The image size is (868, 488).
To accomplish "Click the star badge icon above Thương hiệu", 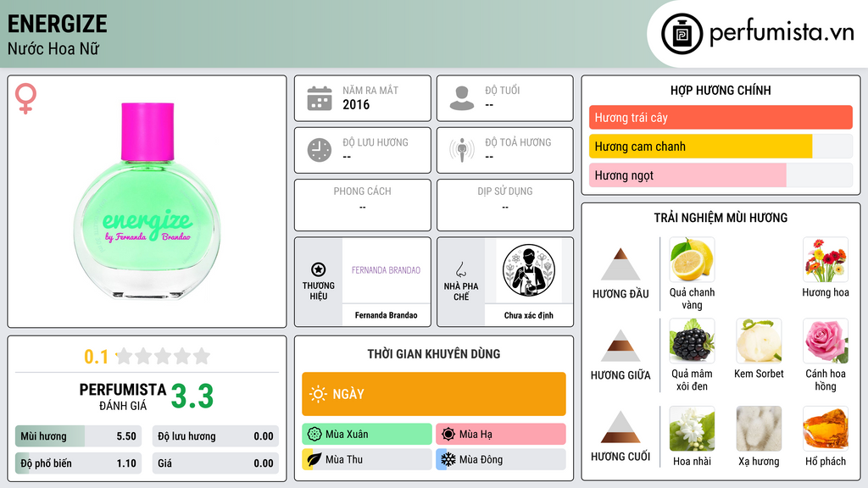I will [x=319, y=269].
